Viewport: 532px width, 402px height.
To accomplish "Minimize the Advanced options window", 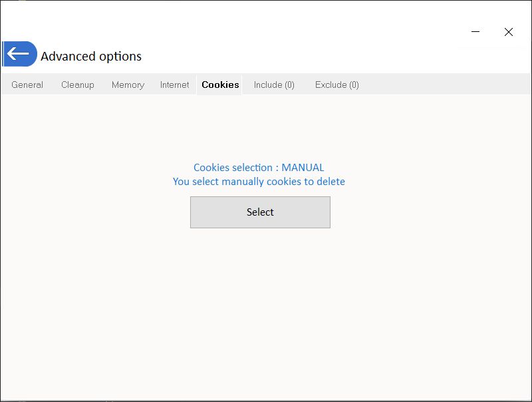I will coord(475,32).
